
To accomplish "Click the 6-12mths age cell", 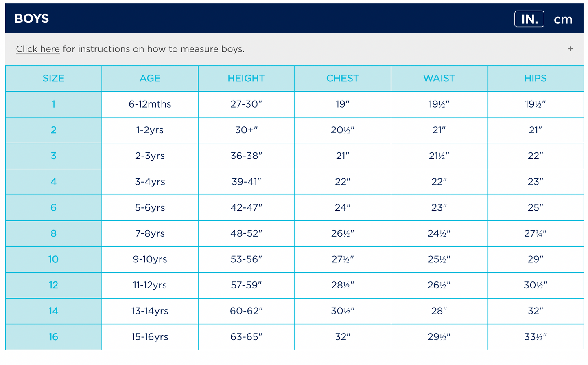I will tap(150, 104).
